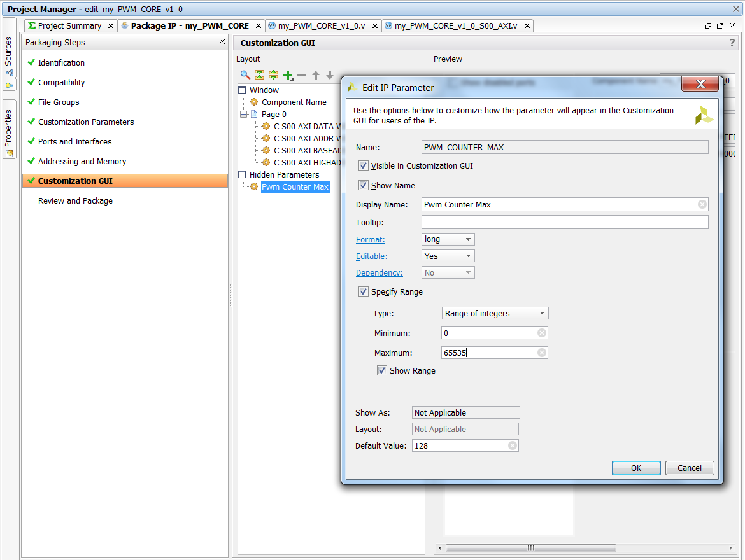Viewport: 745px width, 560px height.
Task: Click OK in Edit IP Parameter dialog
Action: pyautogui.click(x=636, y=468)
